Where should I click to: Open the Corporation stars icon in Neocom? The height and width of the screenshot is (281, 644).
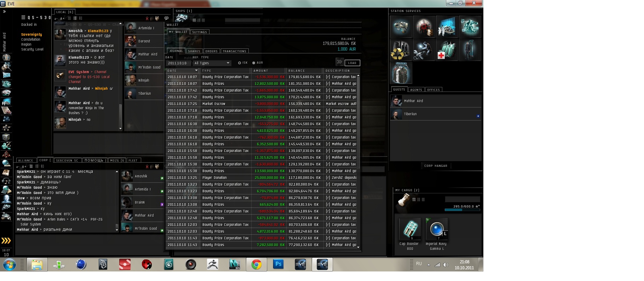click(6, 128)
